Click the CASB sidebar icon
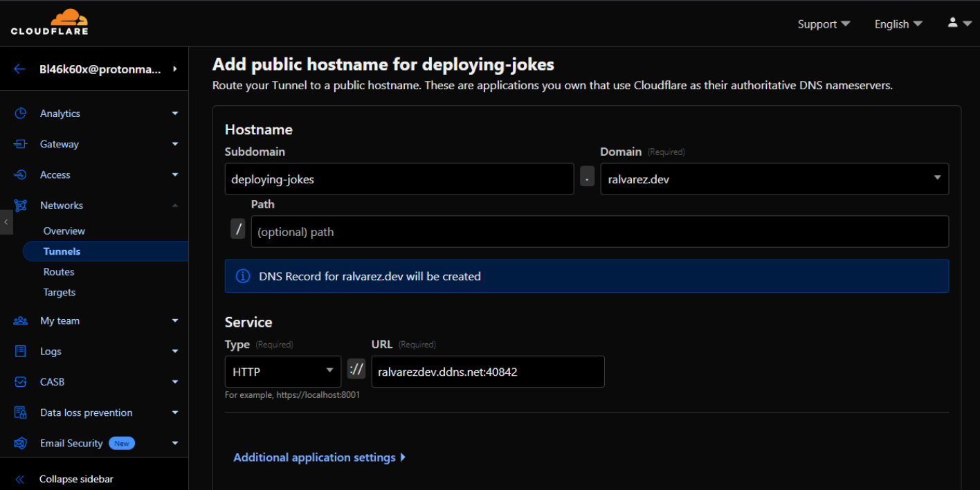 pyautogui.click(x=21, y=382)
